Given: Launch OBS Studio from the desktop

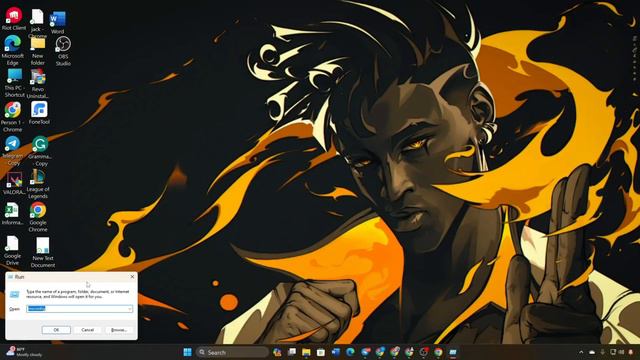Looking at the screenshot, I should pyautogui.click(x=63, y=51).
